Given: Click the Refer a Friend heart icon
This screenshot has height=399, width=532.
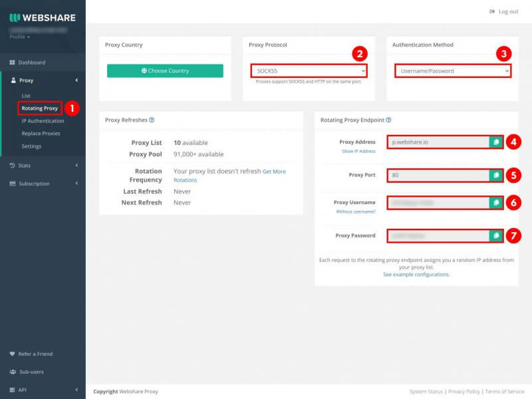Looking at the screenshot, I should pos(12,354).
